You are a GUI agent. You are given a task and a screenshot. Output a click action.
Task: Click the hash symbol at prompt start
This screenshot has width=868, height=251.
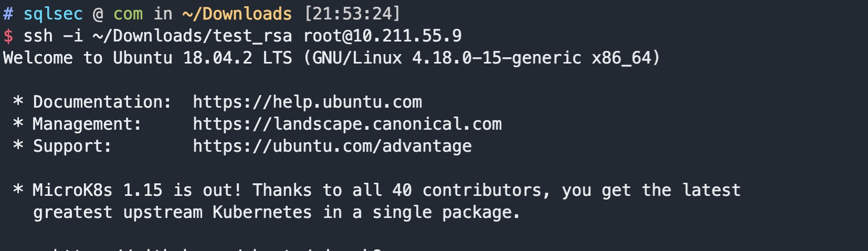pos(8,14)
